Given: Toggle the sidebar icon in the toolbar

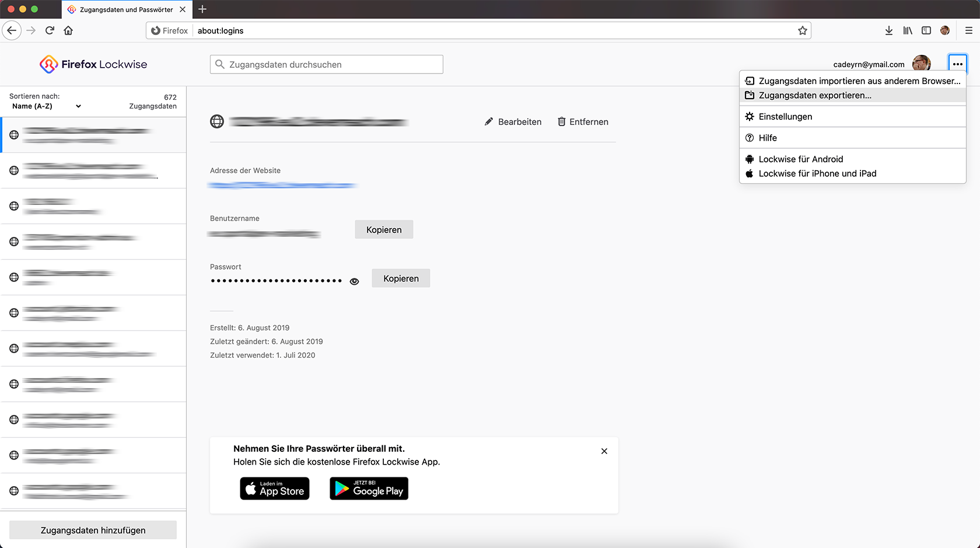Looking at the screenshot, I should (926, 30).
